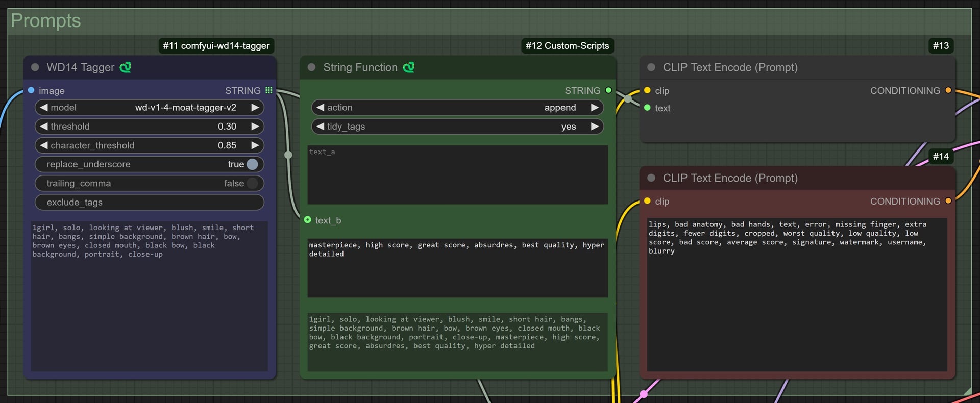
Task: Collapse CLIP Text Encode node #14 dot
Action: coord(651,178)
